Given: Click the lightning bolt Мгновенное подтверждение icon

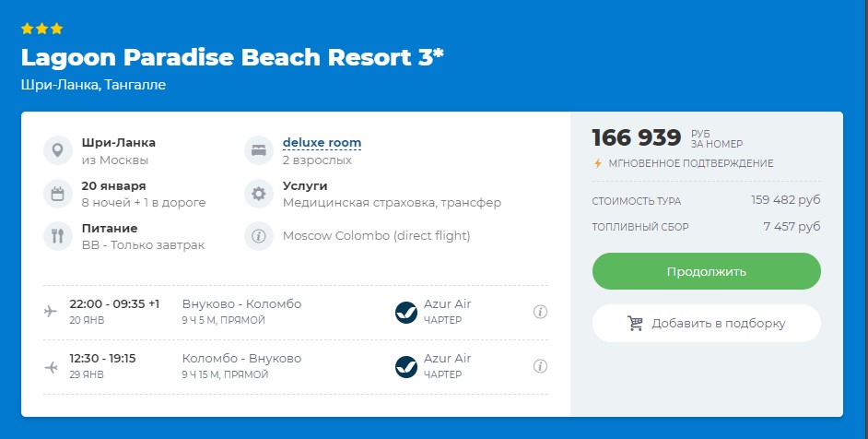Looking at the screenshot, I should tap(597, 163).
